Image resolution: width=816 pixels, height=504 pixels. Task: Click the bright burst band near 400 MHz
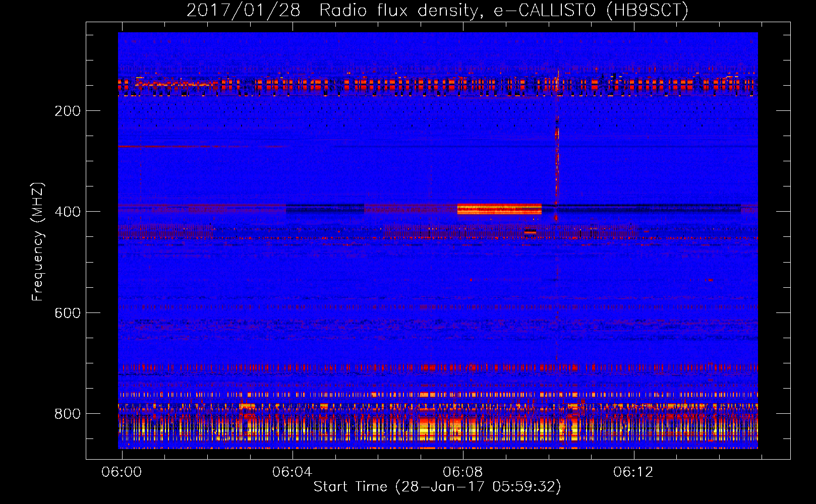(499, 209)
